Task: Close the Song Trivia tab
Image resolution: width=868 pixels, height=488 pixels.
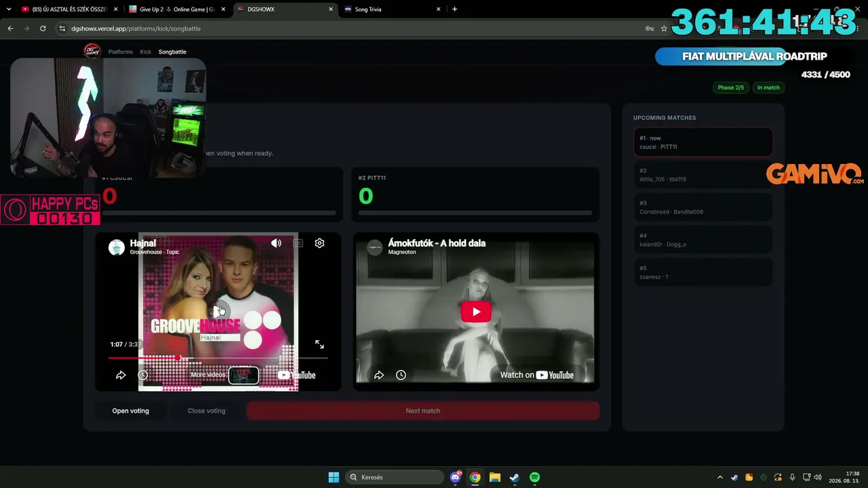Action: 438,9
